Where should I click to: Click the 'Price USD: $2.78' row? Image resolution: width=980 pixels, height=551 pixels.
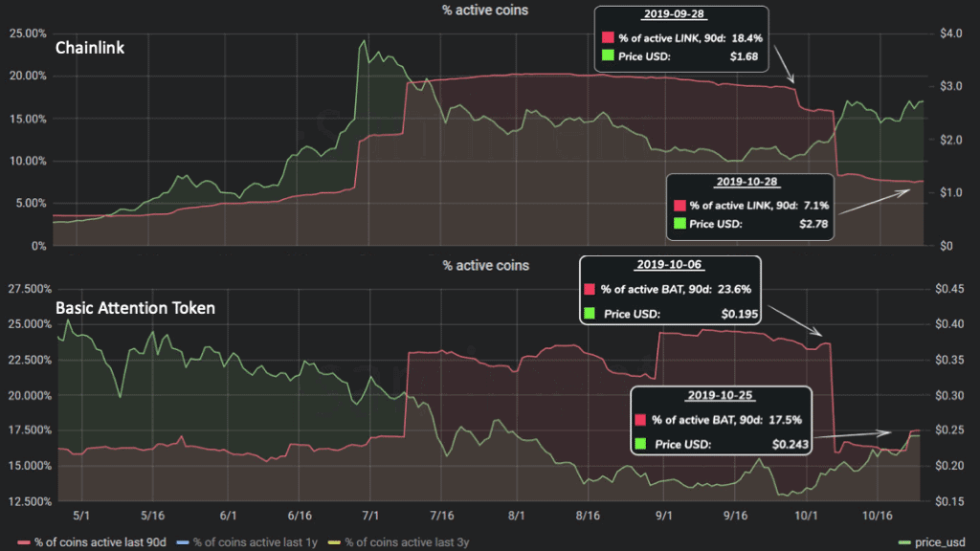click(750, 224)
